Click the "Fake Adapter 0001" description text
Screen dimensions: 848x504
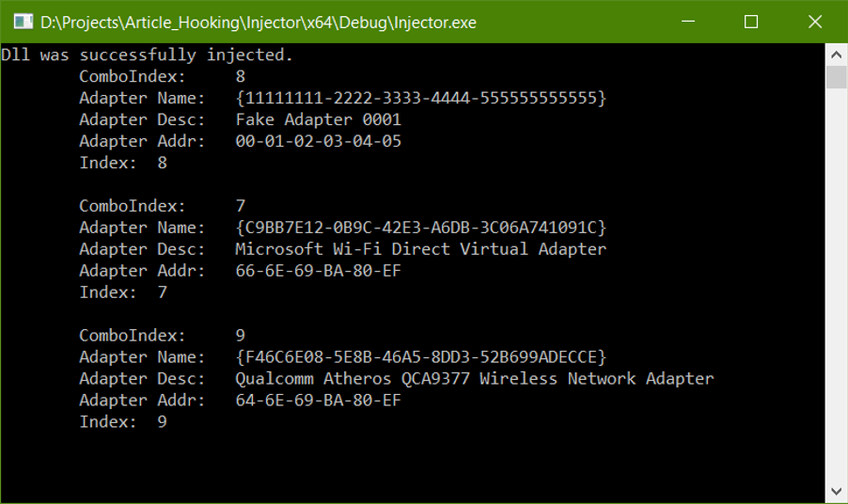point(319,119)
